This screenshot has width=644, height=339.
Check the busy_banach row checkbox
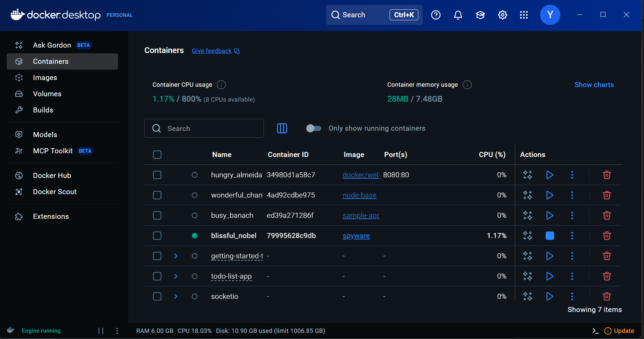point(157,215)
